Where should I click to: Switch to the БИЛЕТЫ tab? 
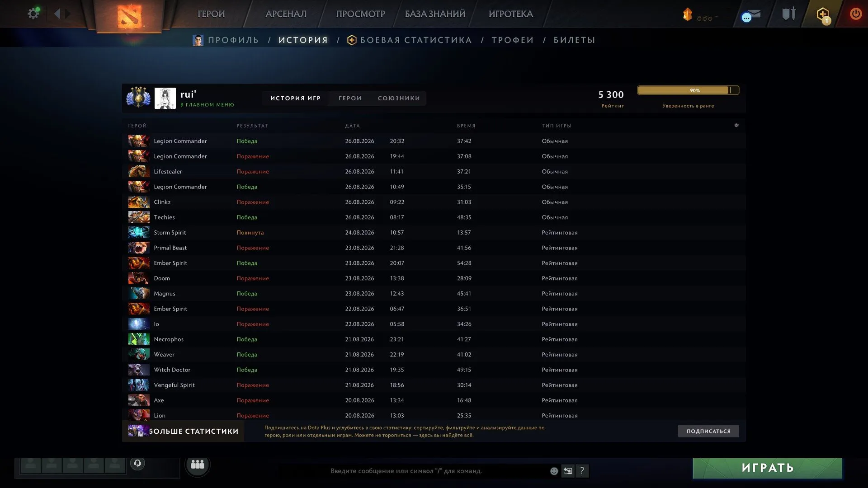coord(574,40)
